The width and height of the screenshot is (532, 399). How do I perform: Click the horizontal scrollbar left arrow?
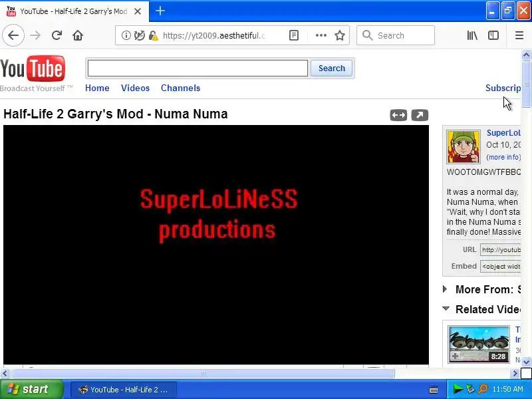5,374
